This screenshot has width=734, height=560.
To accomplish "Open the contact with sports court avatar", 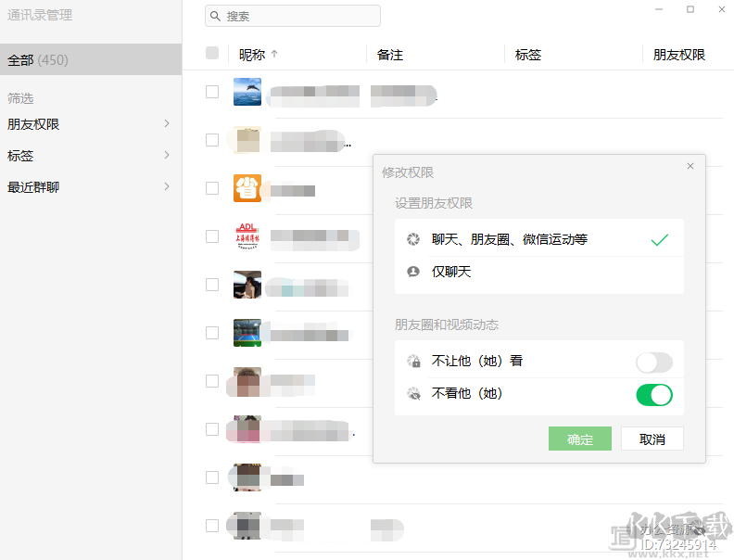I will 247,333.
